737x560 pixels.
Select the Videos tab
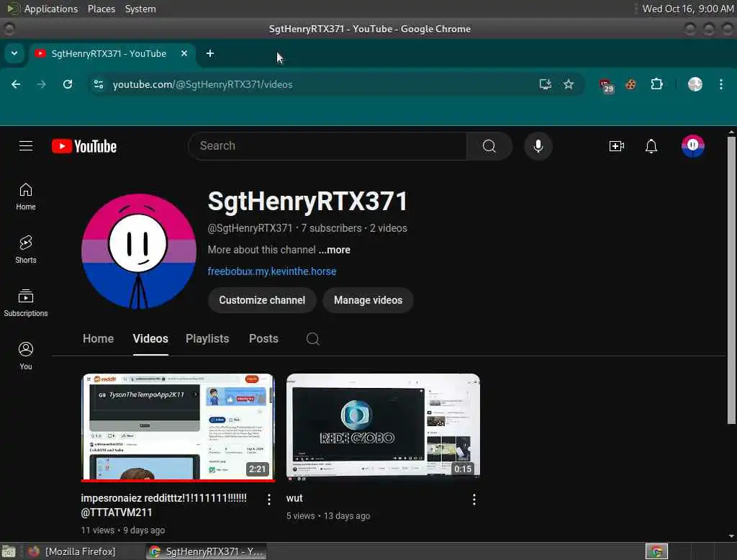tap(150, 338)
